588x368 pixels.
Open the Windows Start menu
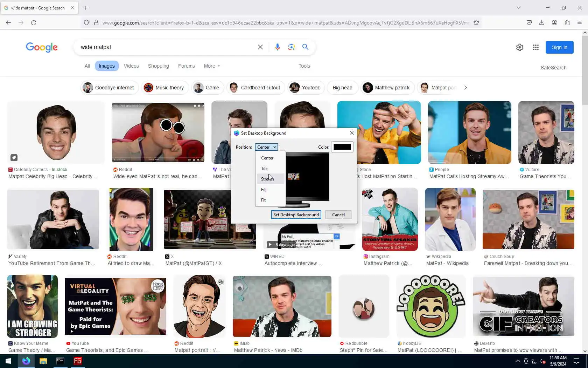pyautogui.click(x=8, y=361)
